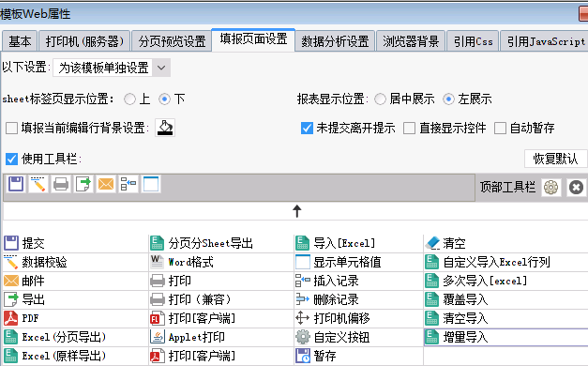This screenshot has height=366, width=588.
Task: Click the export icon in the top toolbar
Action: click(x=83, y=184)
